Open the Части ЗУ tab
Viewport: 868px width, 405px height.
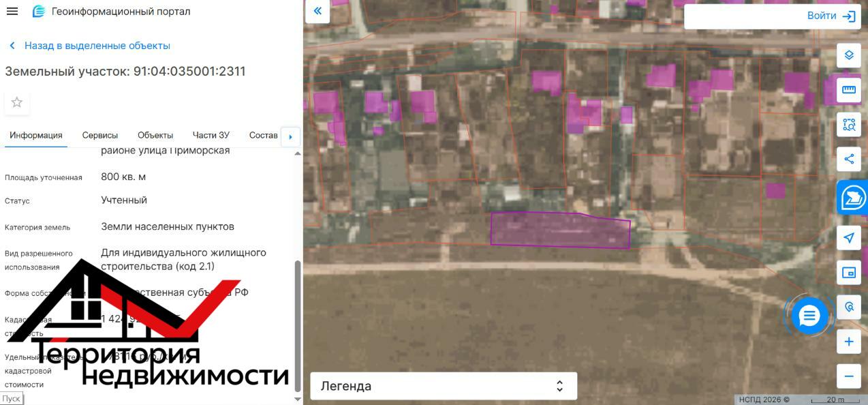(211, 135)
